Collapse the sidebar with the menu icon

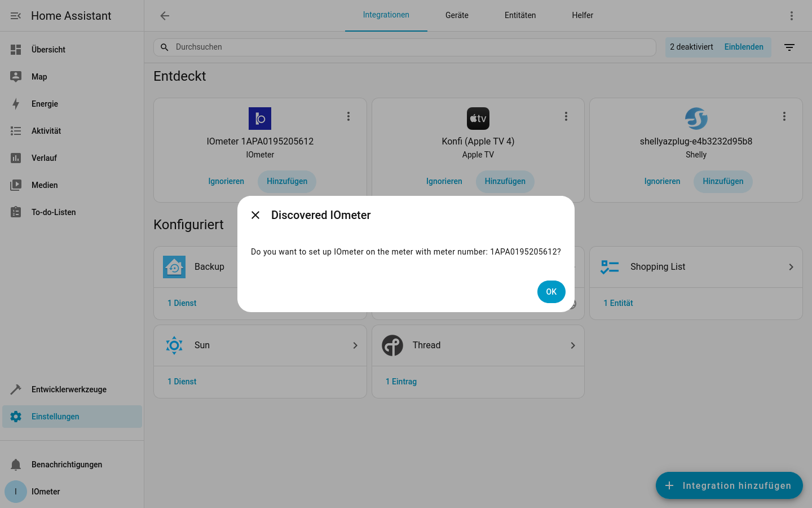16,16
